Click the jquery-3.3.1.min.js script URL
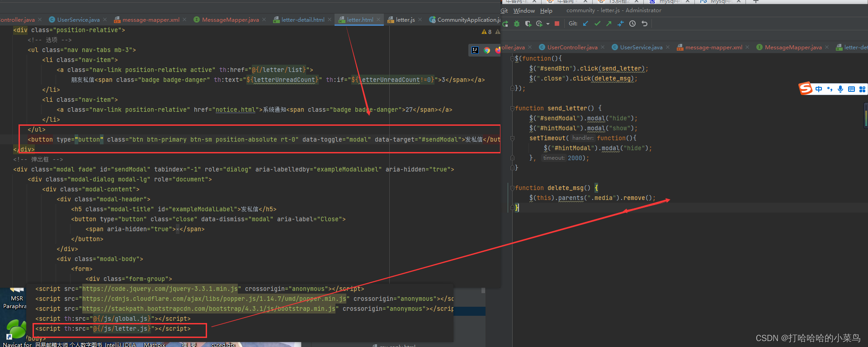 pyautogui.click(x=160, y=289)
